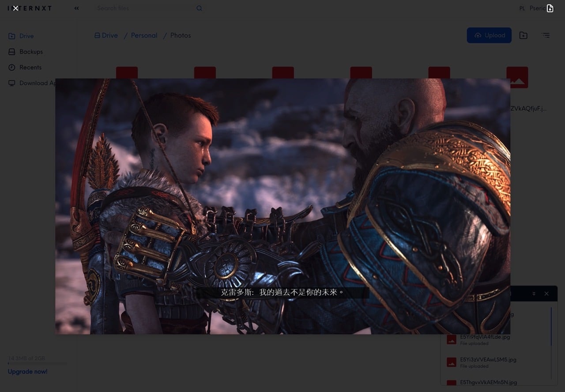
Task: Open Backups section in sidebar
Action: tap(30, 52)
